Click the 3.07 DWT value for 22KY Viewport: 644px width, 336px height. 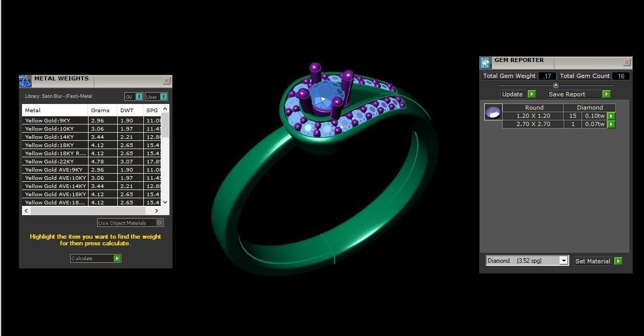click(130, 161)
